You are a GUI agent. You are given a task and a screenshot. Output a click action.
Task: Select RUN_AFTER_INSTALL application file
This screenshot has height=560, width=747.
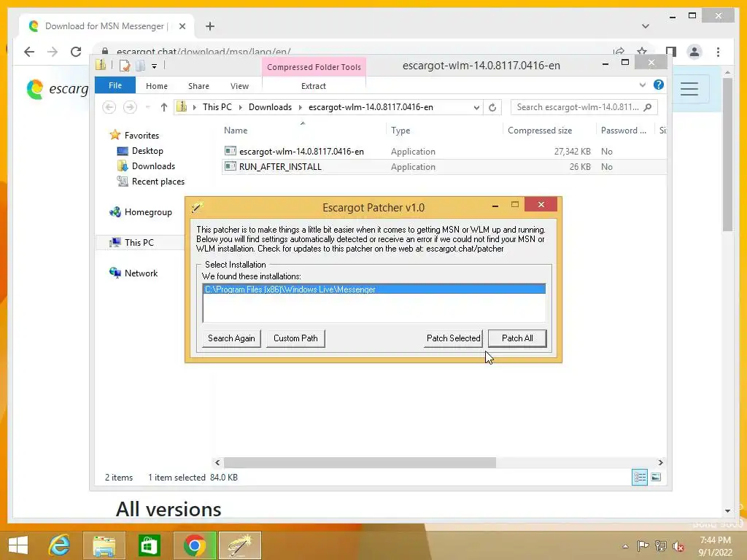pos(280,167)
